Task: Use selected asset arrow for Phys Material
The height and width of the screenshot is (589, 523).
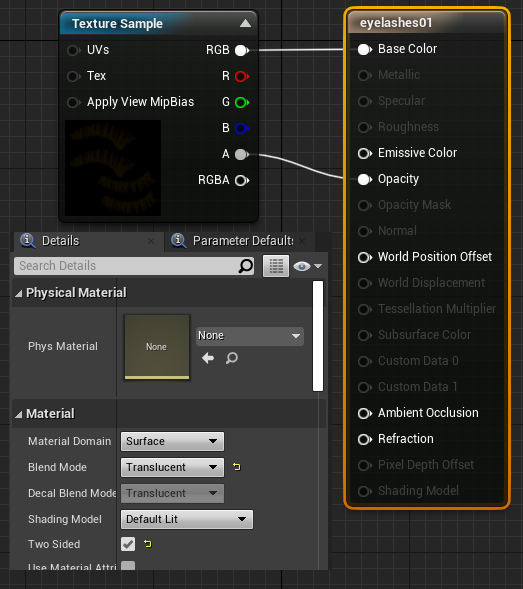Action: coord(208,358)
